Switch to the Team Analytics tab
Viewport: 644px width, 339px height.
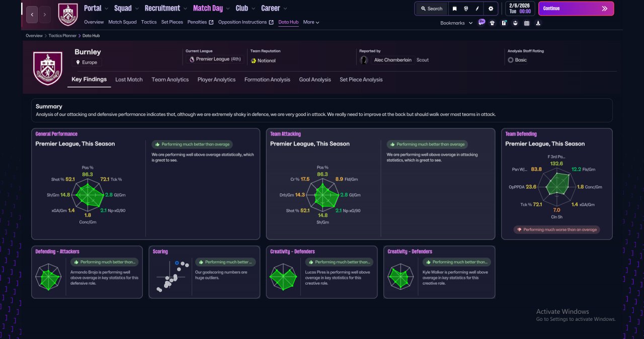(170, 80)
